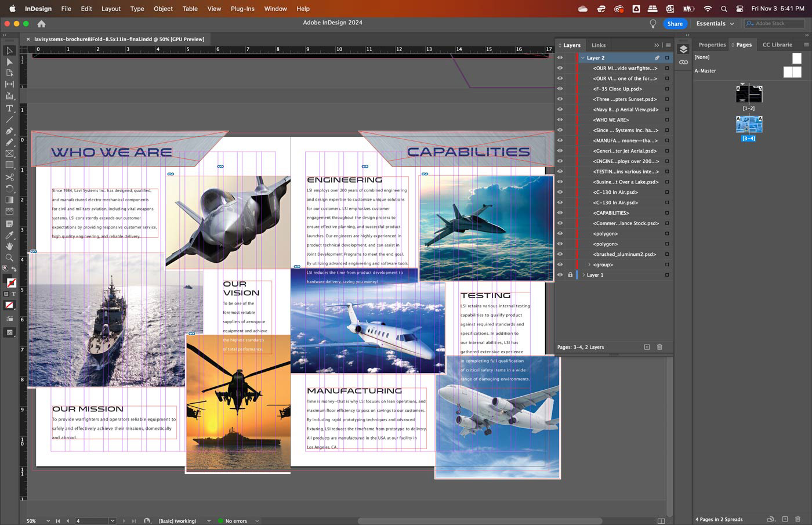Click Edit Page Size icon in Pages panel
The height and width of the screenshot is (525, 812).
771,519
